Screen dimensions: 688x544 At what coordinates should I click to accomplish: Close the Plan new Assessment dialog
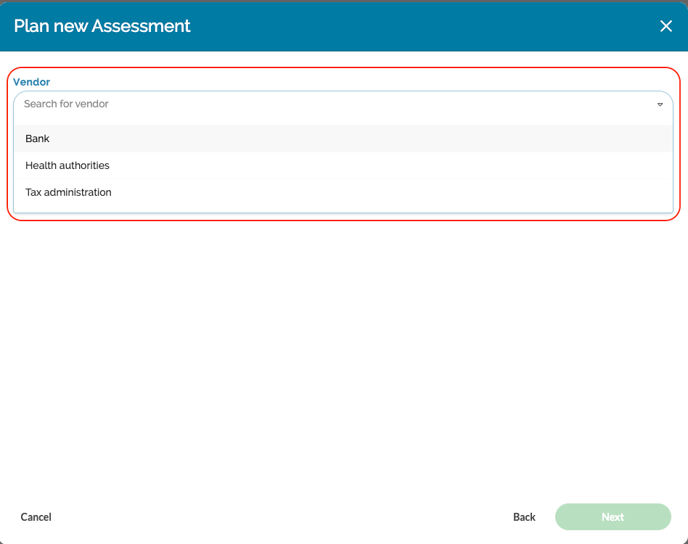(x=666, y=26)
